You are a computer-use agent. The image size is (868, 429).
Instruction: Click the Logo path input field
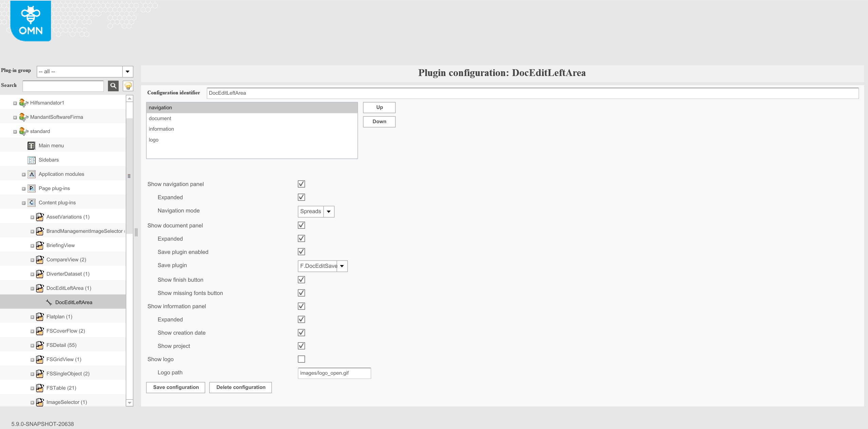coord(334,373)
